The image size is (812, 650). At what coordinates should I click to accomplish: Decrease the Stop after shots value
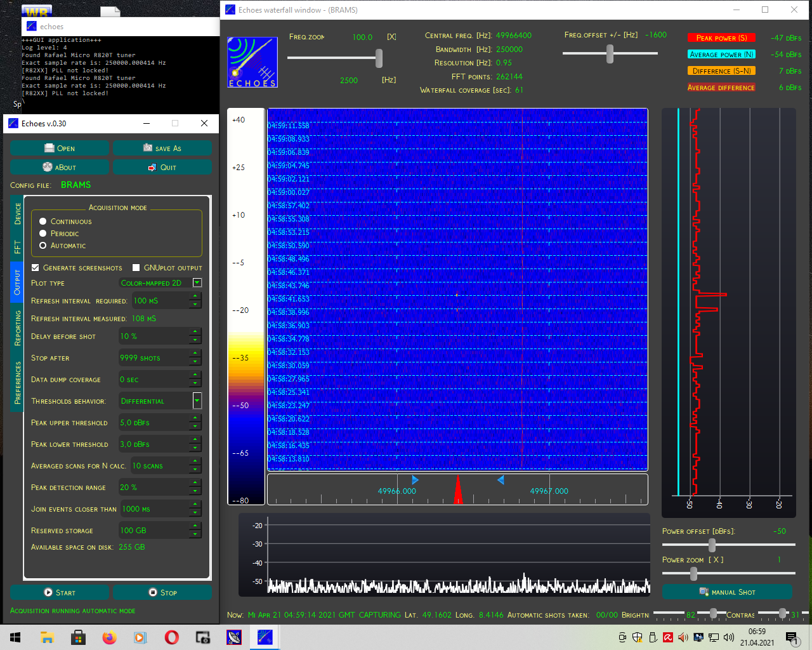tap(195, 362)
